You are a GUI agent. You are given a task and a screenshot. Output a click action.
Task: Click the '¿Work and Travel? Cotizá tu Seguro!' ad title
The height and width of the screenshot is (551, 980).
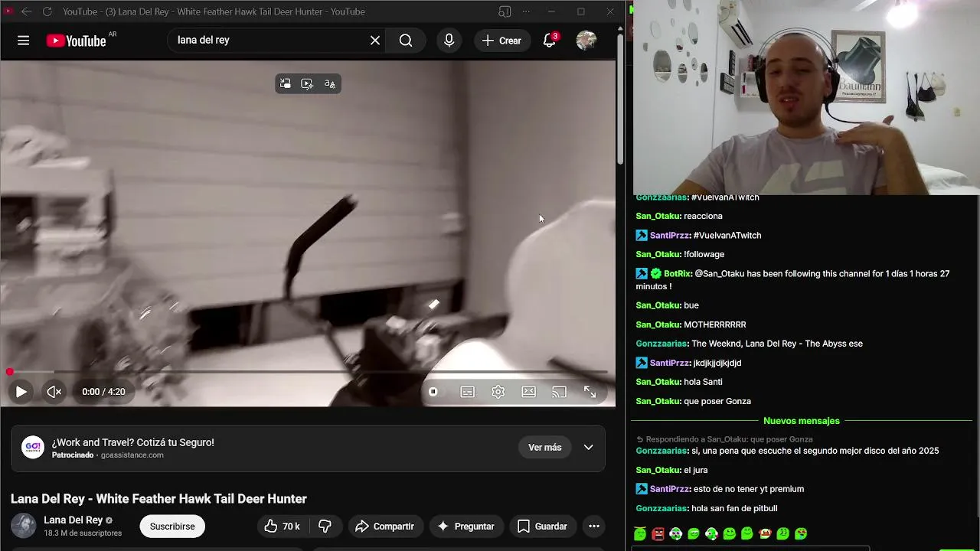[133, 442]
